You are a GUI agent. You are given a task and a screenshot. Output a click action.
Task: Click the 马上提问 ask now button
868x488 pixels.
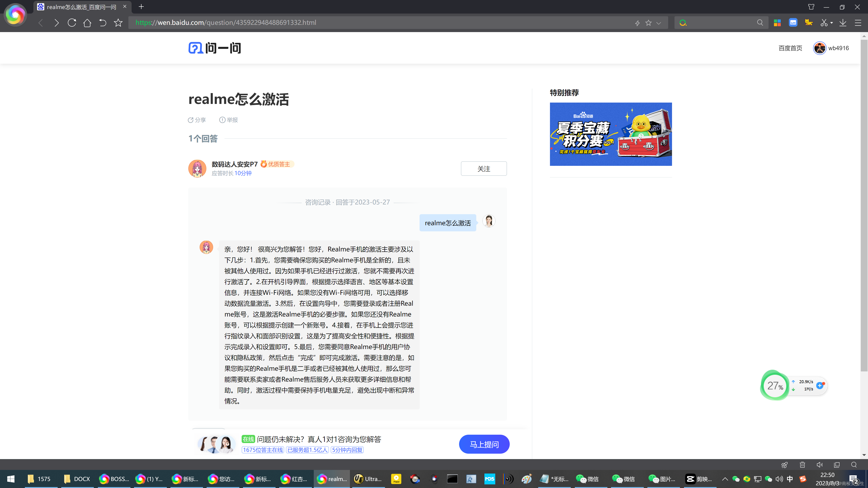[x=484, y=444]
